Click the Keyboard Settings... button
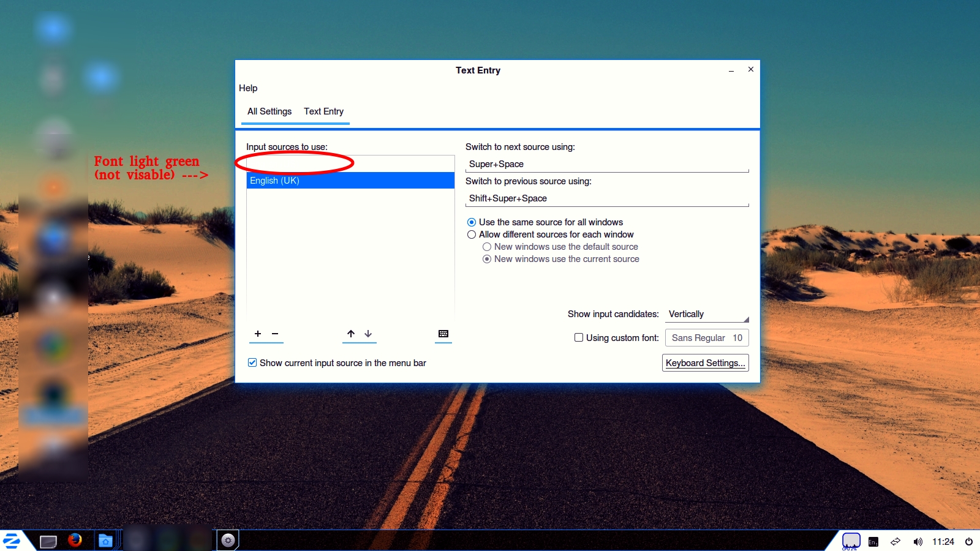This screenshot has width=980, height=551. (x=705, y=363)
